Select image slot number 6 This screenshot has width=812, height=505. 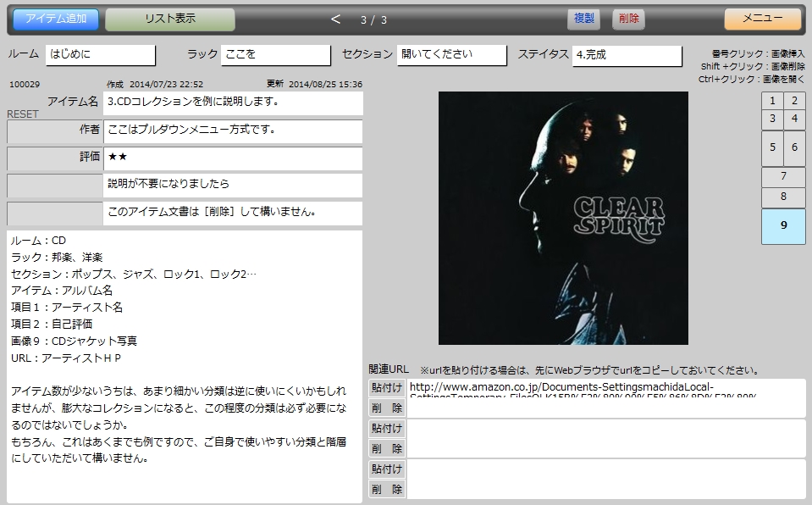794,147
